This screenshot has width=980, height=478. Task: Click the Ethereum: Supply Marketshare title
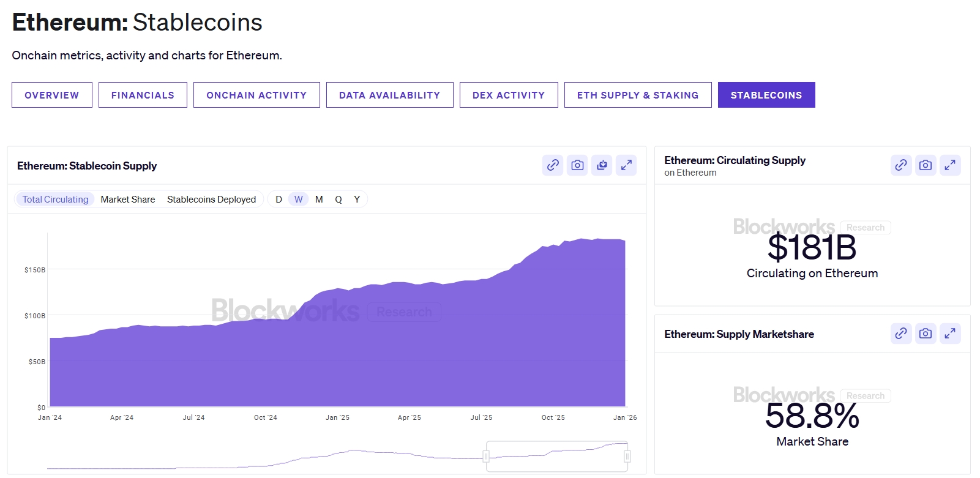coord(739,334)
